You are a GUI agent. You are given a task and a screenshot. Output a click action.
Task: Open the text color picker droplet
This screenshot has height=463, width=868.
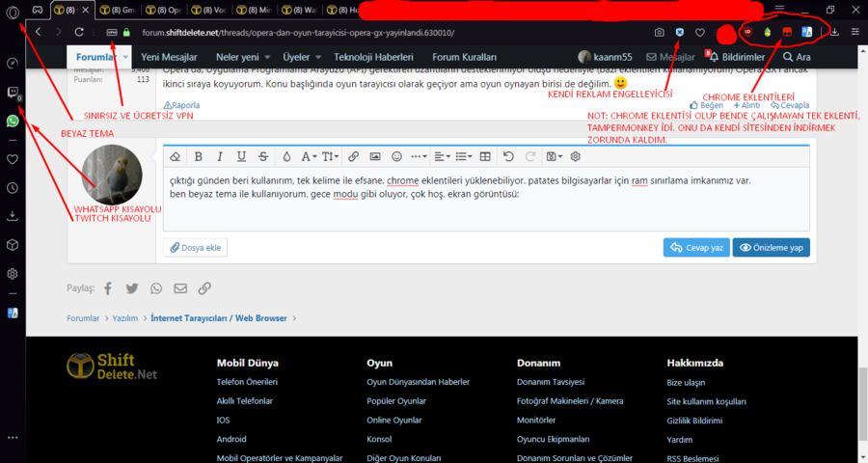point(286,156)
